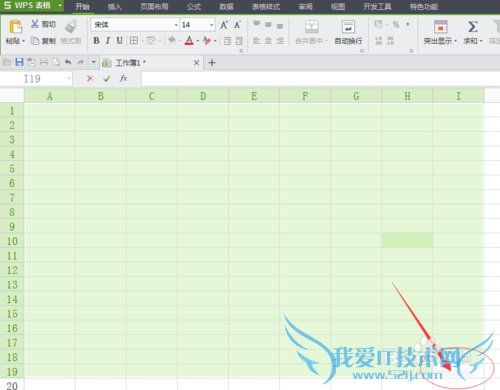Open quick access toolbar customize arrow
Image resolution: width=500 pixels, height=390 pixels.
click(x=94, y=62)
